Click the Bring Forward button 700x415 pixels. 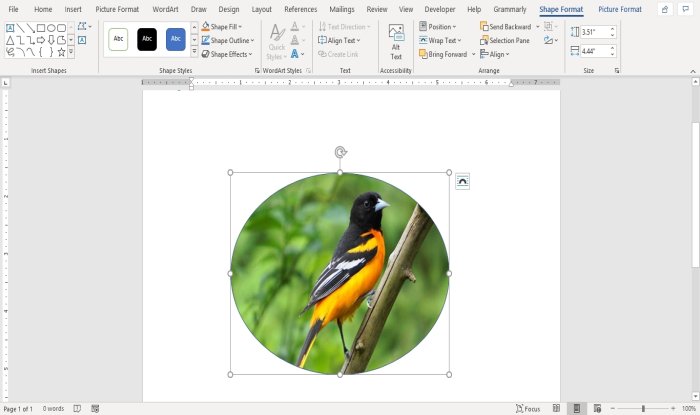click(x=443, y=54)
